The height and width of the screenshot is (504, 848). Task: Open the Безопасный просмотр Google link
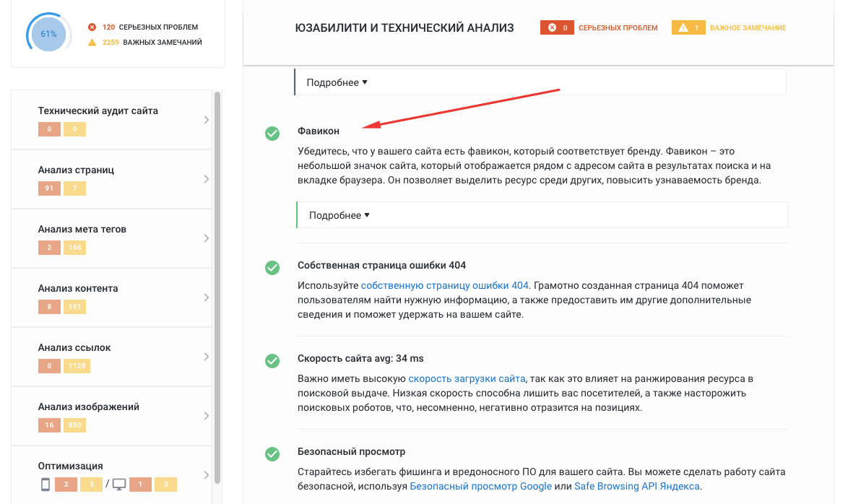coord(480,487)
